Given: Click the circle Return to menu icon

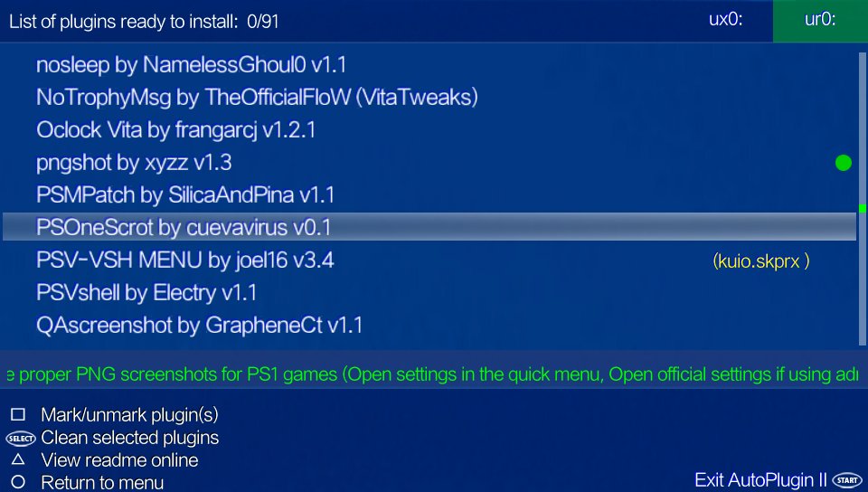Looking at the screenshot, I should click(18, 482).
